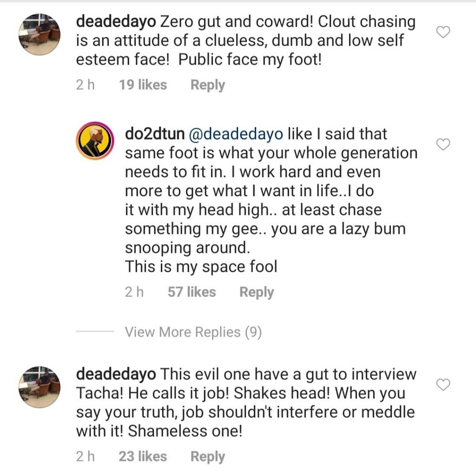Reply to the "Shameless one!" comment

click(207, 457)
